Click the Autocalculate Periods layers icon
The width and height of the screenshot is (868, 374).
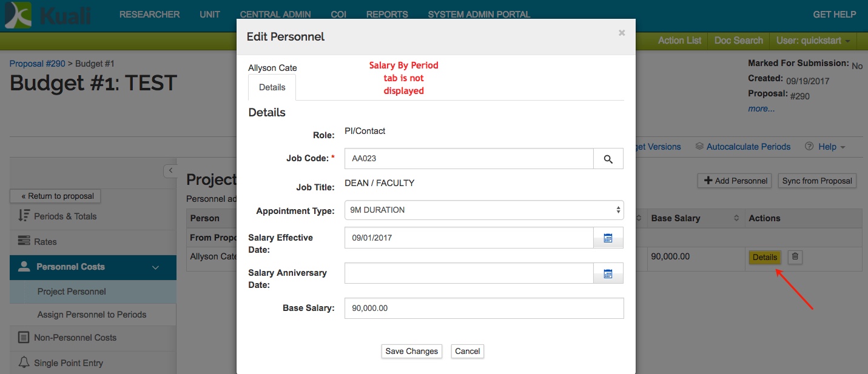pos(699,147)
